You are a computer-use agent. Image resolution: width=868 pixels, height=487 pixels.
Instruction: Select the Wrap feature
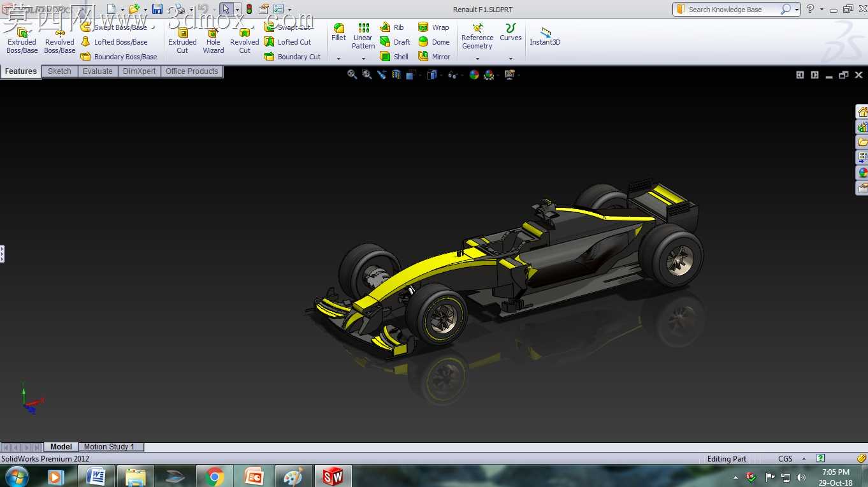(x=433, y=27)
